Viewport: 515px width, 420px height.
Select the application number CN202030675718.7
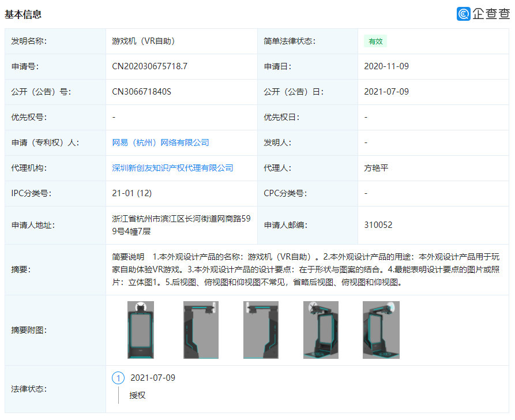pos(149,66)
